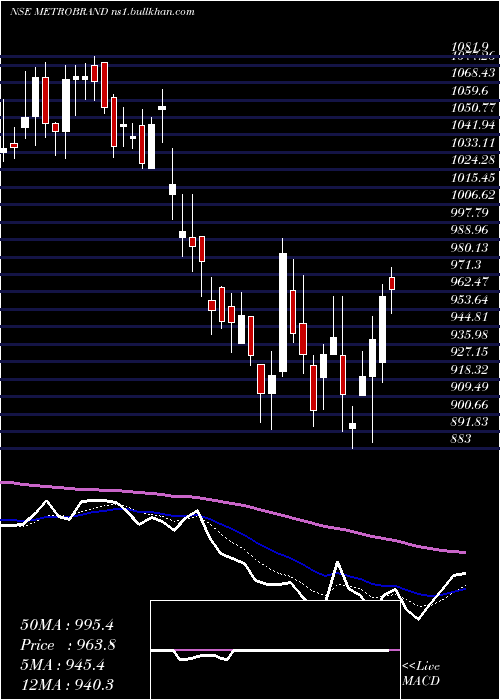The height and width of the screenshot is (700, 500).
Task: Click the 1068.43 price label
Action: point(474,73)
